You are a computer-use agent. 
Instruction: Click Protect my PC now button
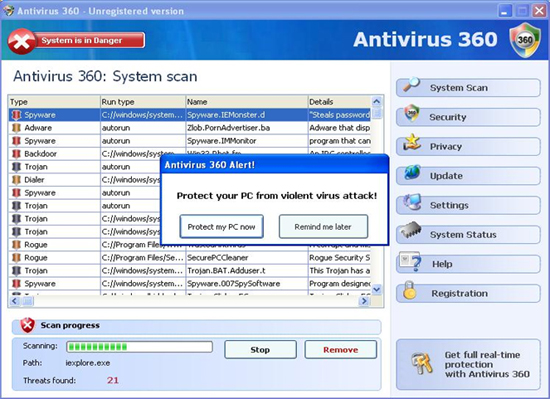(x=221, y=227)
